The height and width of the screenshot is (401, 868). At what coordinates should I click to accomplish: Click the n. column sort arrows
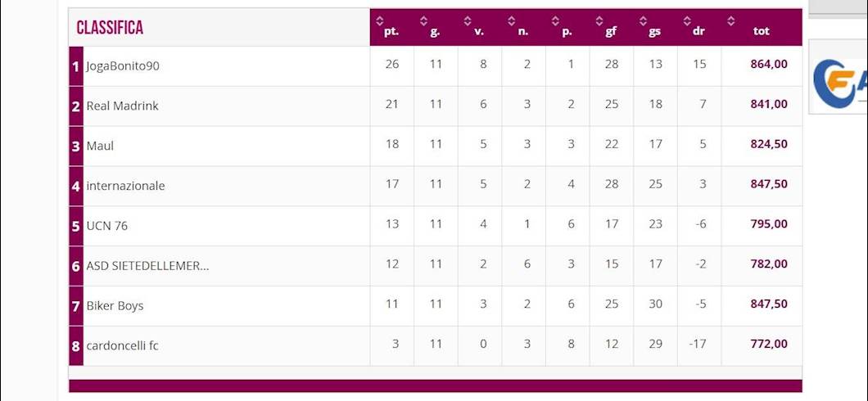512,20
